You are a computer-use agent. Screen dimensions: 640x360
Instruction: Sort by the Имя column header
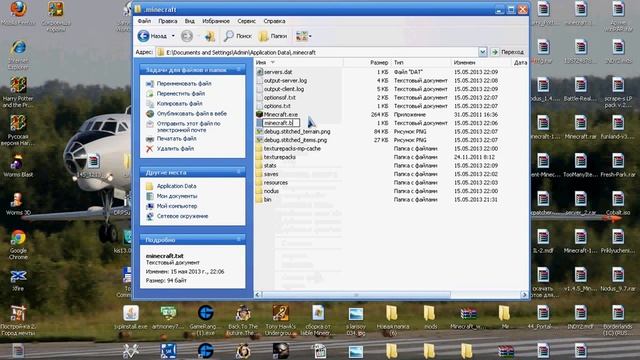coord(298,62)
